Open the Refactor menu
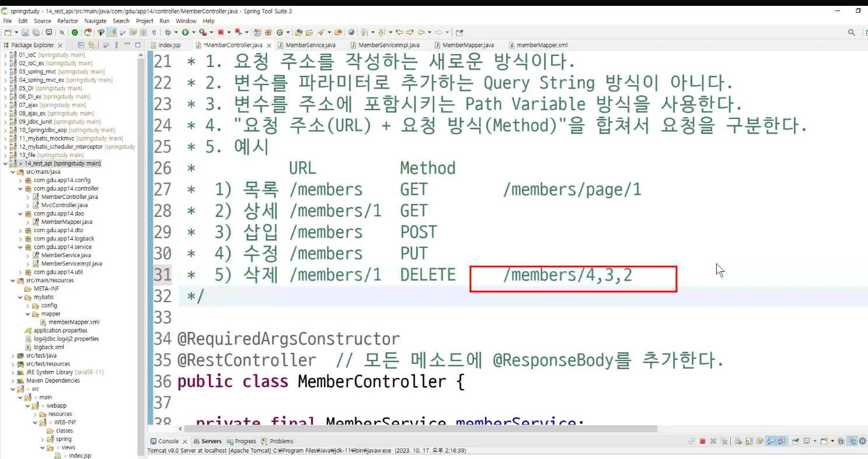Screen dimensions: 868x459 [x=68, y=21]
